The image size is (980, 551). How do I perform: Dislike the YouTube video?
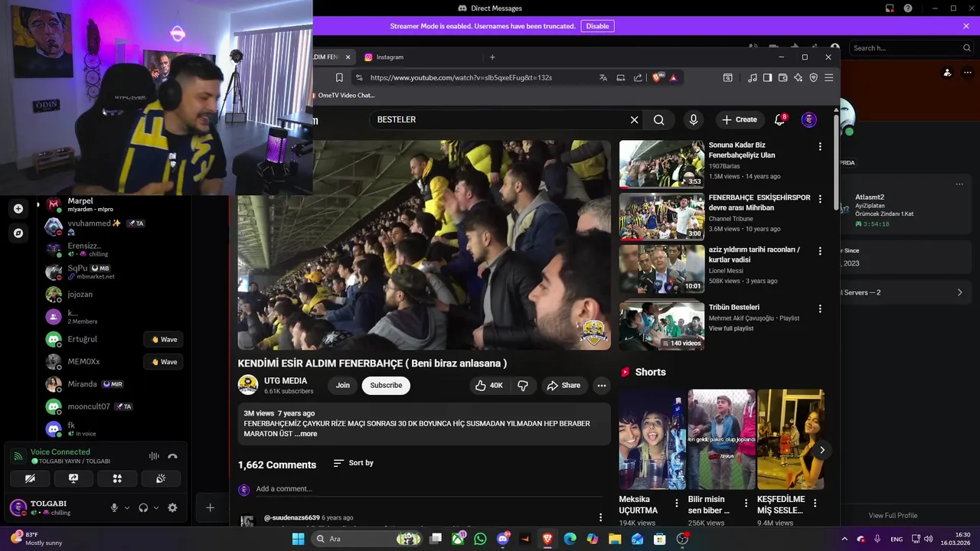(x=523, y=386)
